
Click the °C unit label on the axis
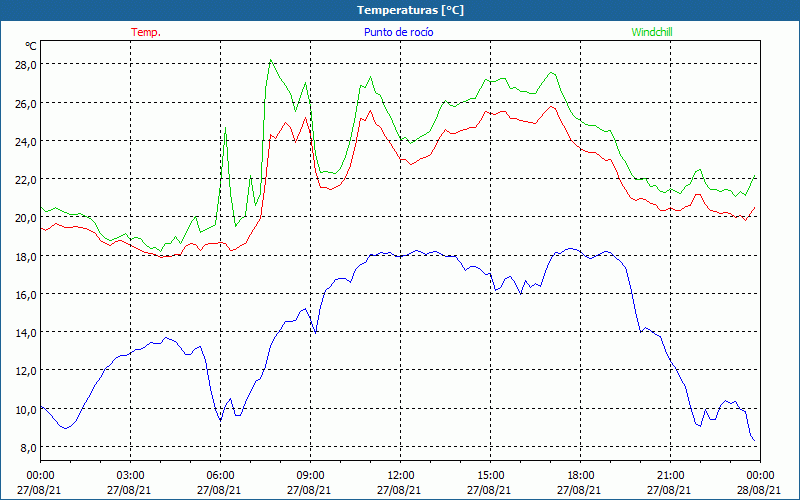click(31, 46)
